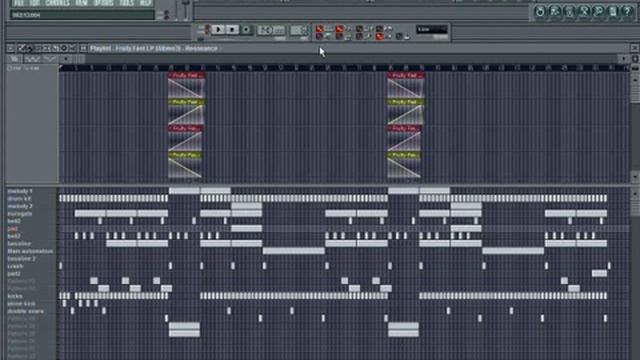Click the Main automation block in pattern grid
640x360 pixels.
(294, 251)
